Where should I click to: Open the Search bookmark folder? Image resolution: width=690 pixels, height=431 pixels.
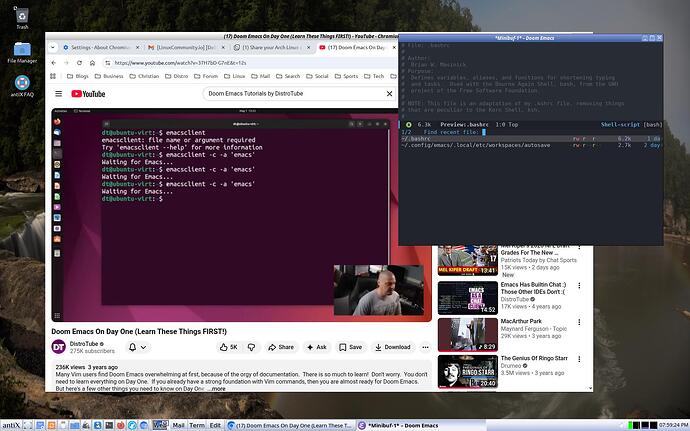pyautogui.click(x=288, y=76)
